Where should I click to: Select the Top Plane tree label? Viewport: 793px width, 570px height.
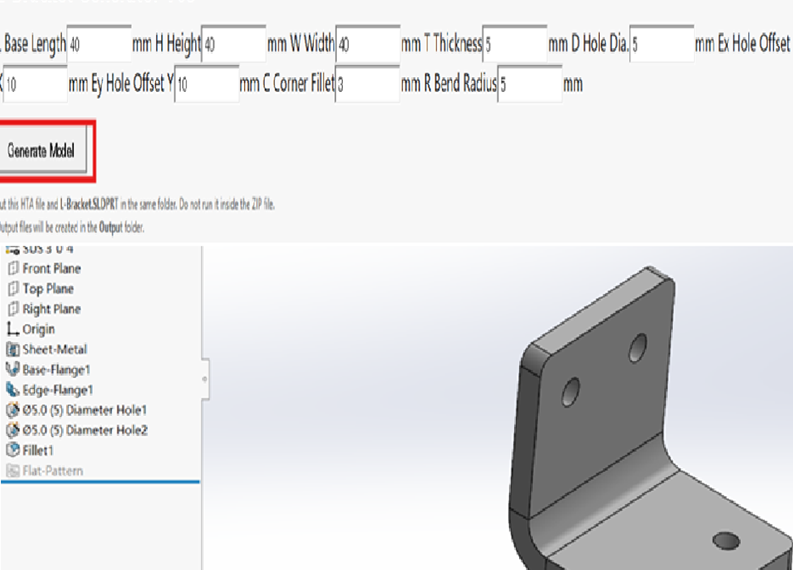click(x=48, y=289)
